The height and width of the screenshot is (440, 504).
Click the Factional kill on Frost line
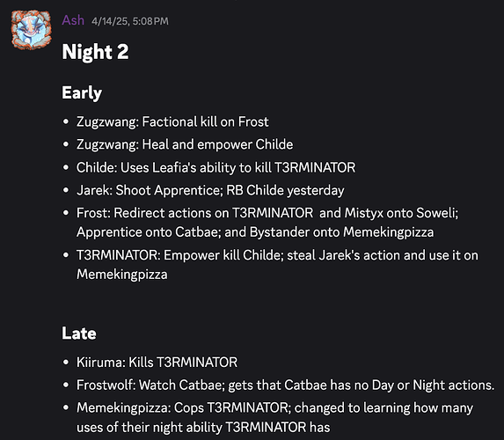(172, 122)
